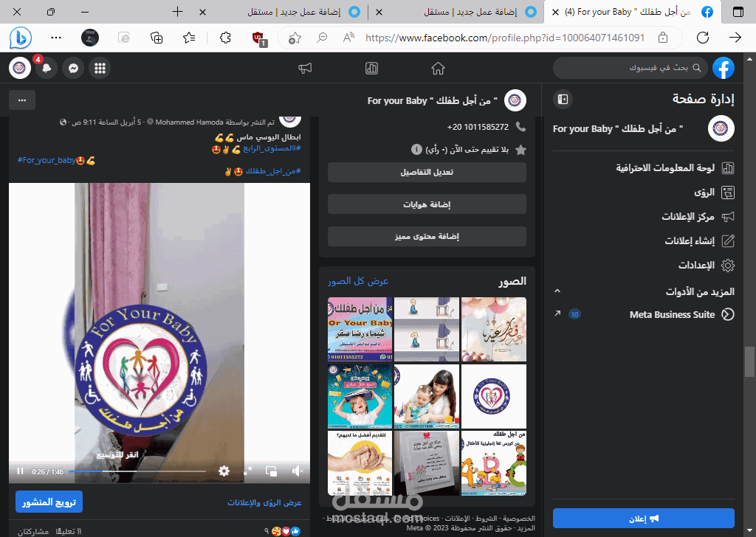Go to Facebook Home icon
This screenshot has width=756, height=537.
(438, 69)
